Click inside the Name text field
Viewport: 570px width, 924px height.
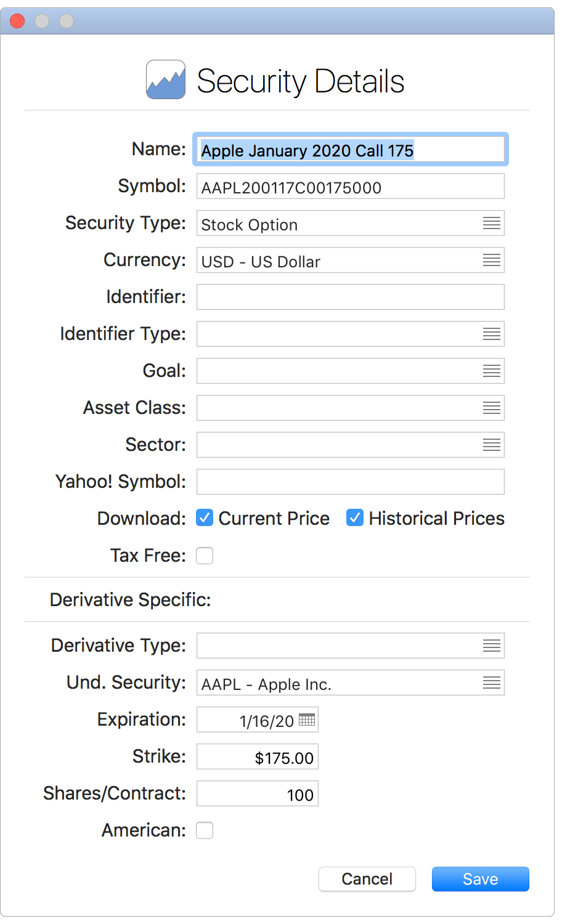coord(350,150)
